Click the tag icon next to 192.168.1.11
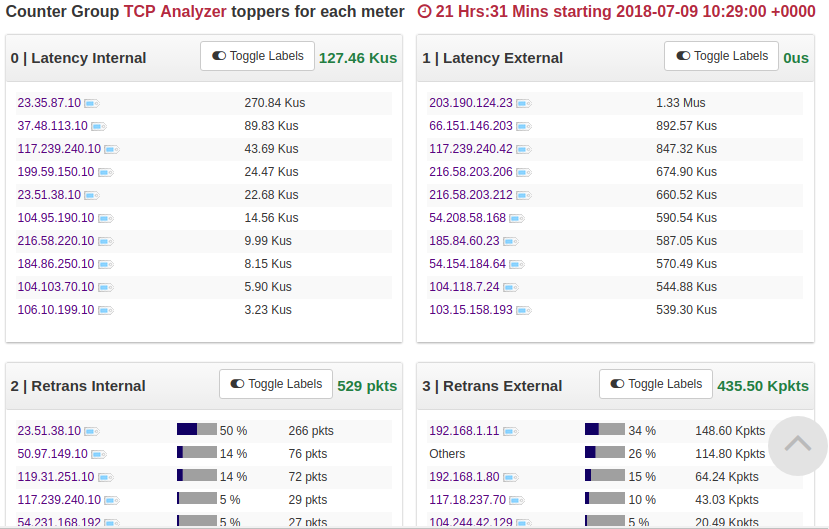The image size is (829, 529). (510, 431)
